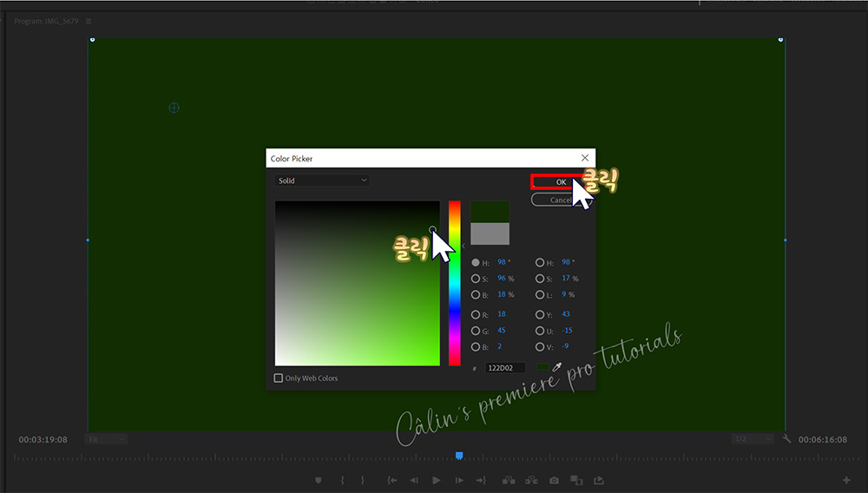Click the HSL saturation value 17

pos(566,278)
